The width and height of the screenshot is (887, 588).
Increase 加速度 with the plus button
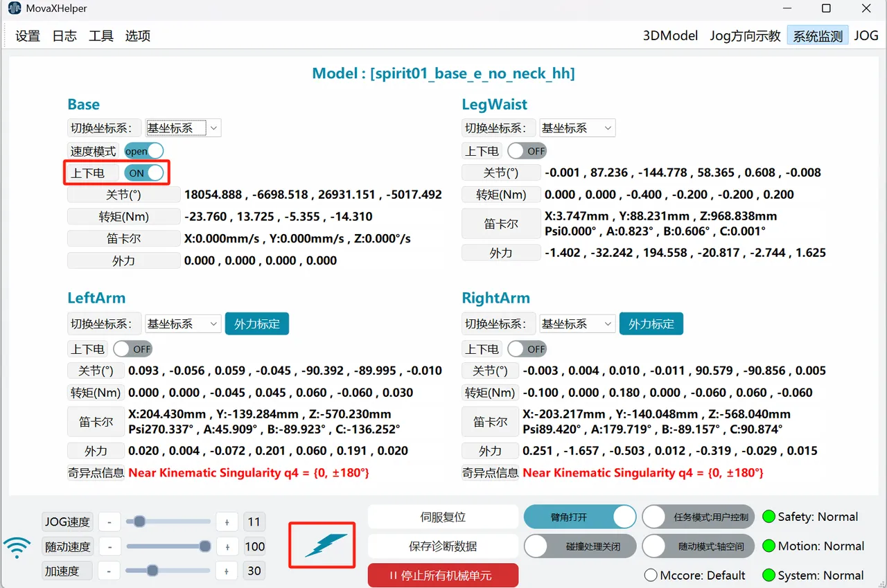(227, 571)
